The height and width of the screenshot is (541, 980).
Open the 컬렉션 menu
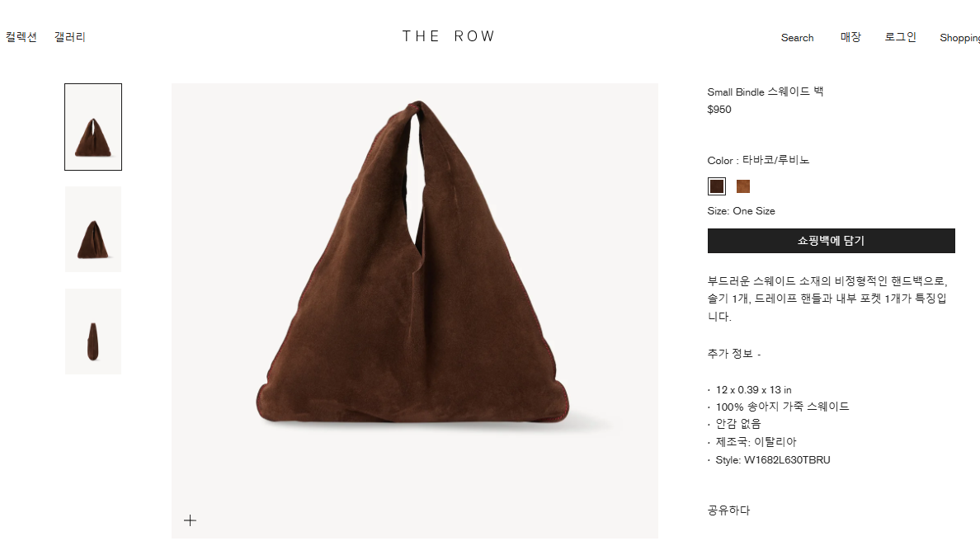click(21, 37)
